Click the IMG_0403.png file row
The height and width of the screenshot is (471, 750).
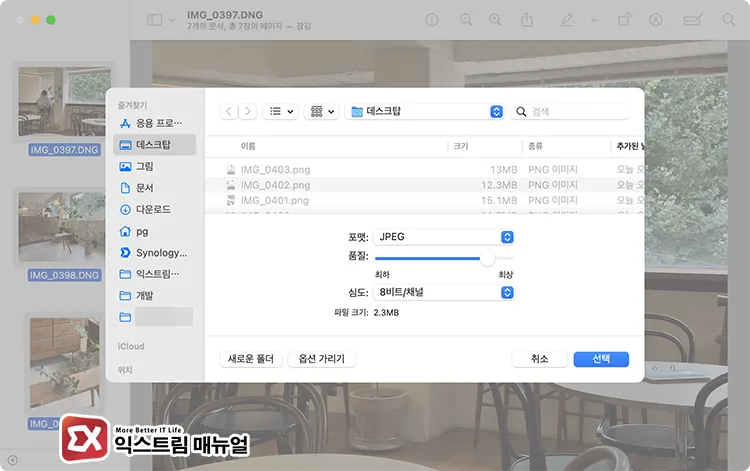click(x=424, y=170)
